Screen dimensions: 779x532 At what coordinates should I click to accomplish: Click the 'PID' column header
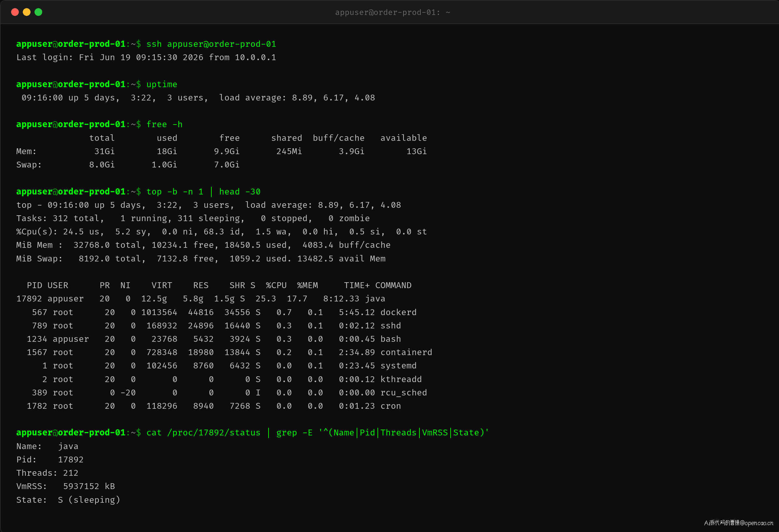pyautogui.click(x=34, y=285)
